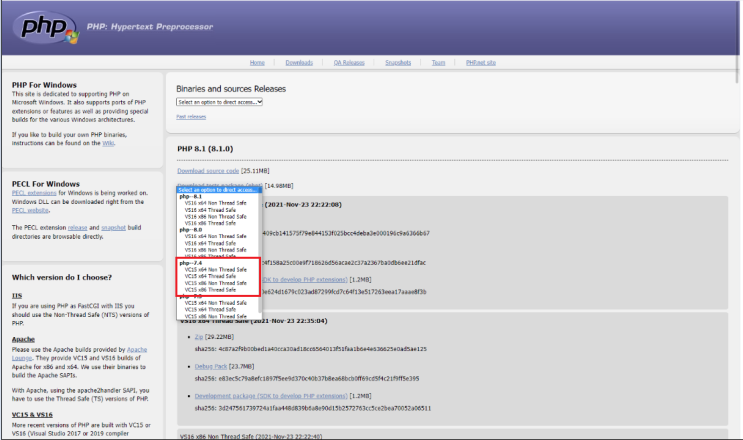Click the PECL For Windows sidebar heading
Screen dimensions: 743x440
(46, 184)
